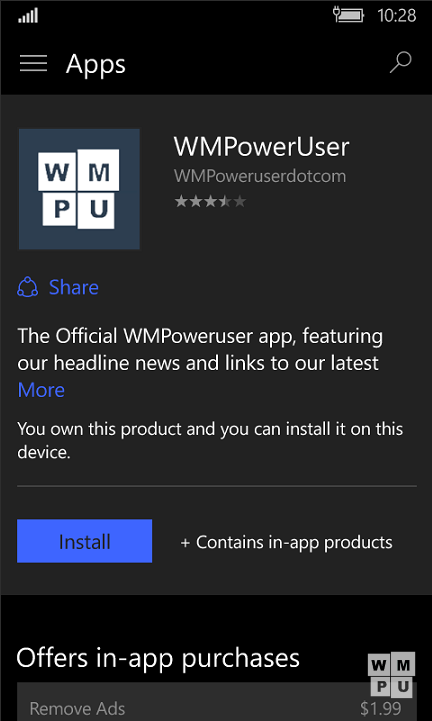Tap the WMPoweruserdotcom publisher name

260,176
